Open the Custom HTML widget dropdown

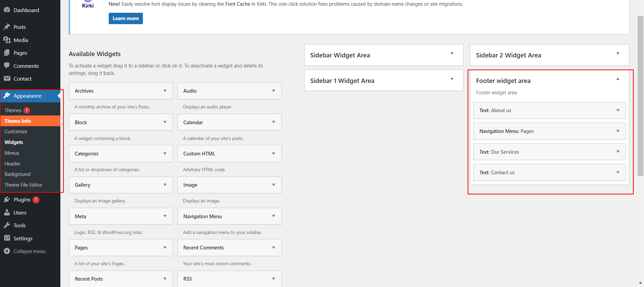pyautogui.click(x=273, y=154)
